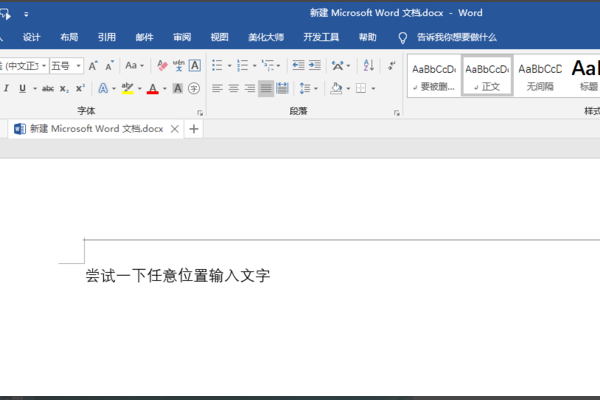This screenshot has height=400, width=600.
Task: Toggle italic formatting
Action: coord(6,89)
